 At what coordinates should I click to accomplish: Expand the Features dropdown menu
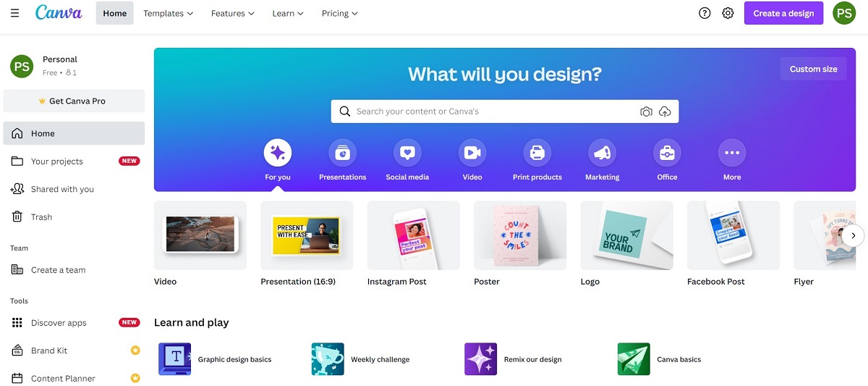tap(233, 13)
